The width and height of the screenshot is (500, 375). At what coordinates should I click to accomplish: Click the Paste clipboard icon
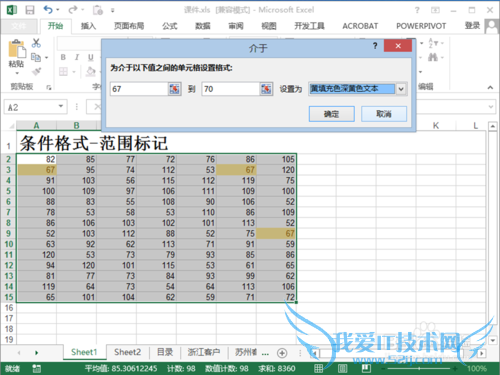(x=17, y=49)
